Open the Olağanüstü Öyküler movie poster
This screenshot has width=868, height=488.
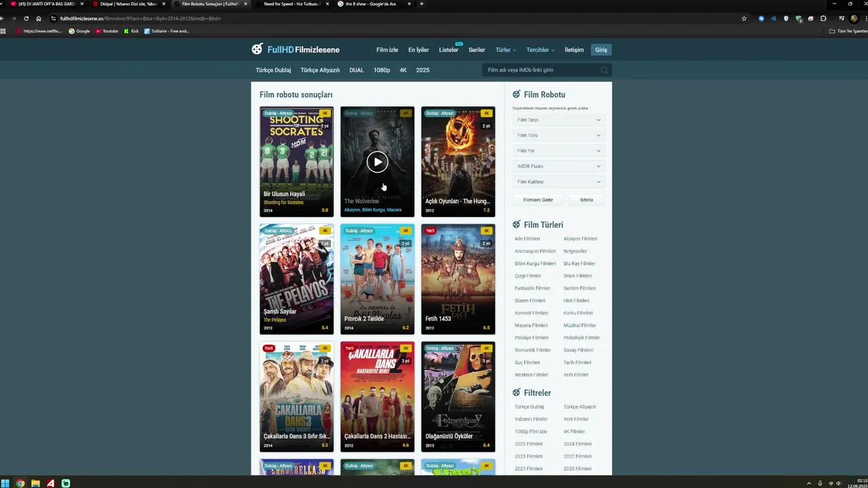pyautogui.click(x=458, y=397)
